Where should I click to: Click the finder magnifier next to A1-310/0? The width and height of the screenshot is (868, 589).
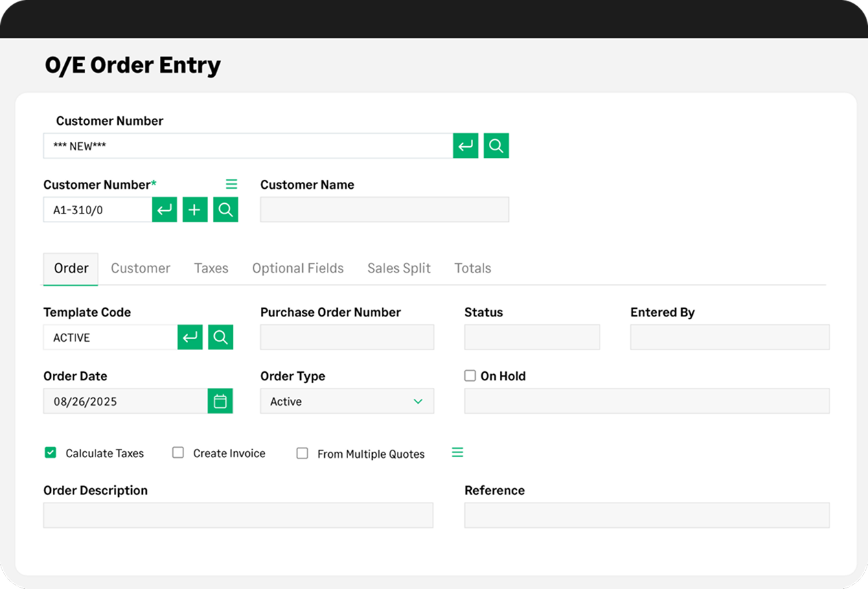pyautogui.click(x=226, y=209)
